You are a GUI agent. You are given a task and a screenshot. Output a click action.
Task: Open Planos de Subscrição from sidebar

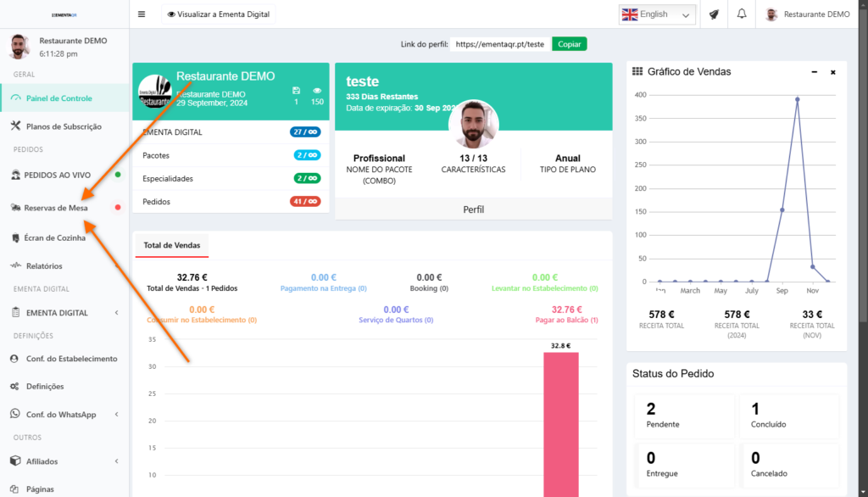(x=64, y=126)
